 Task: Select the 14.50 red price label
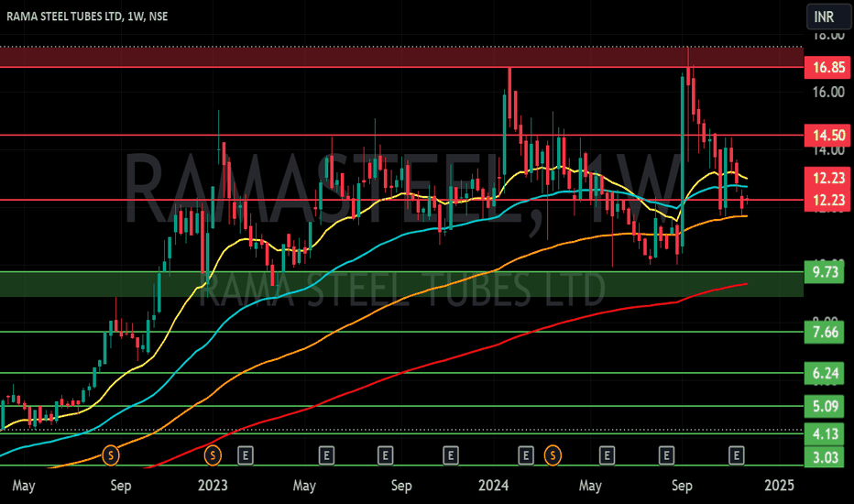[x=827, y=135]
